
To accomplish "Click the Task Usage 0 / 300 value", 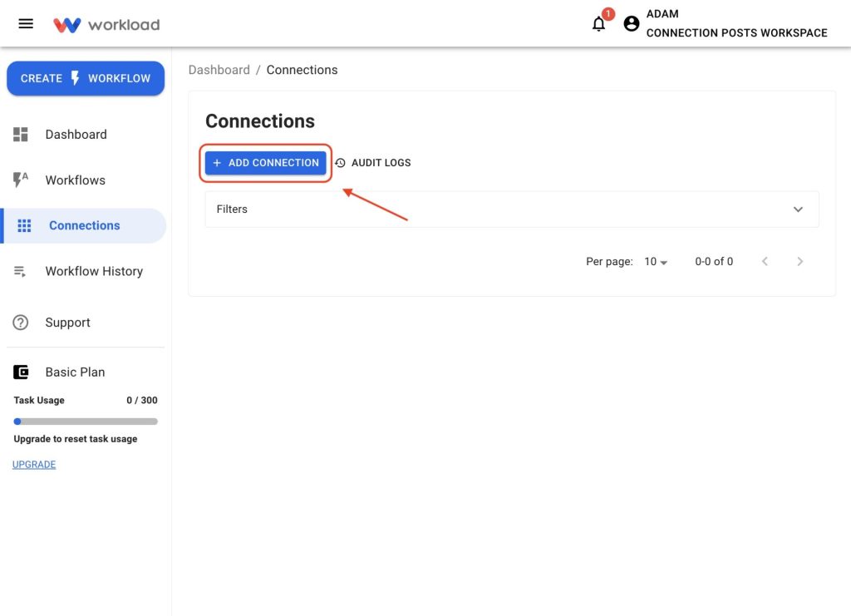I will pyautogui.click(x=141, y=400).
